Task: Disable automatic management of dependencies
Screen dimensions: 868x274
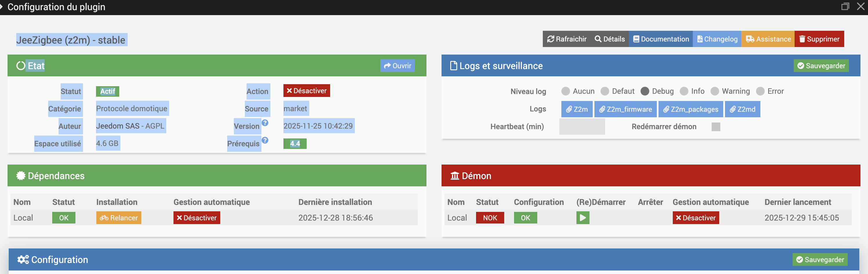Action: point(197,218)
